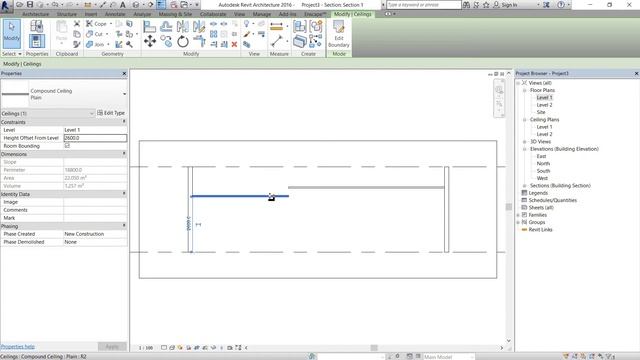Toggle the Properties palette icon
This screenshot has height=360, width=640.
tap(36, 41)
